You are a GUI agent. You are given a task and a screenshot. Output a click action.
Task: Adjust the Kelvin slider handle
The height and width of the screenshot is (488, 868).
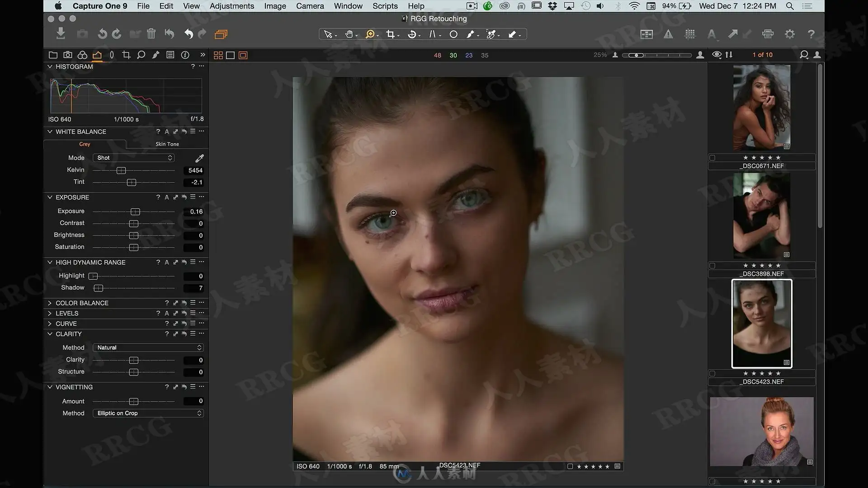click(121, 170)
